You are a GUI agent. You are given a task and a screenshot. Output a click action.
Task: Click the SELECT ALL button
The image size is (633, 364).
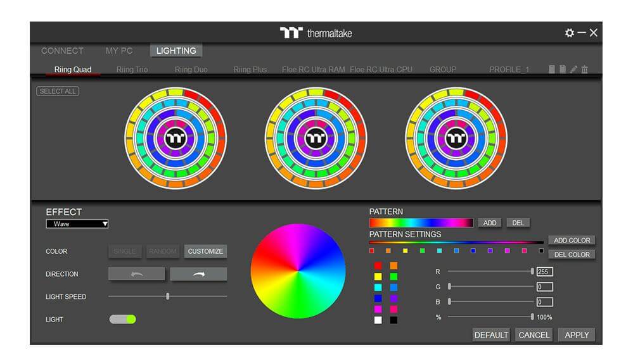[58, 91]
